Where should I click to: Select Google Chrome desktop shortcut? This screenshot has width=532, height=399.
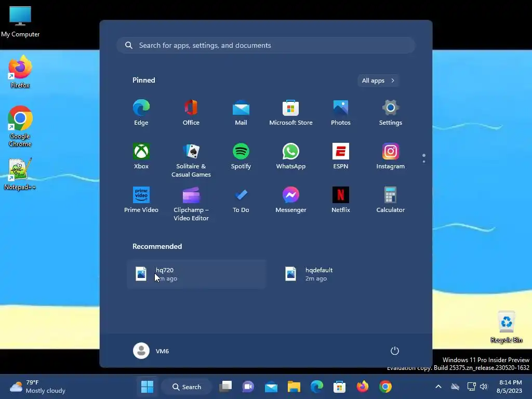(20, 127)
